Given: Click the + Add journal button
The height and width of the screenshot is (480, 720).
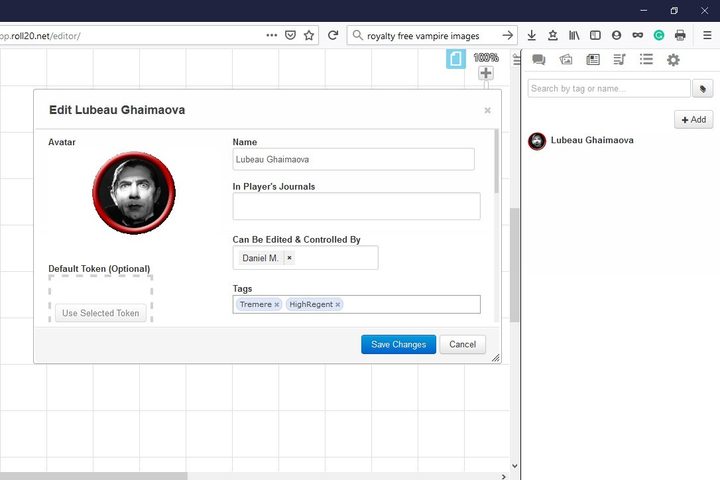Looking at the screenshot, I should tap(693, 120).
